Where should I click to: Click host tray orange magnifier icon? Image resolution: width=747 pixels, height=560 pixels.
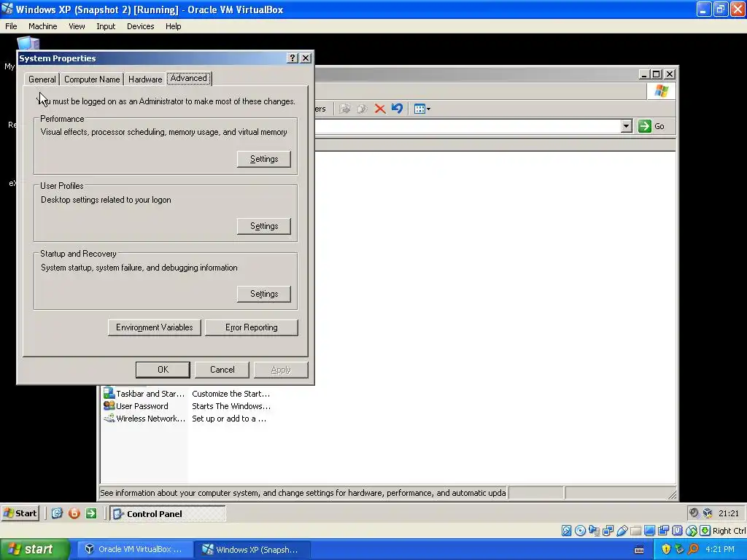coord(693,550)
